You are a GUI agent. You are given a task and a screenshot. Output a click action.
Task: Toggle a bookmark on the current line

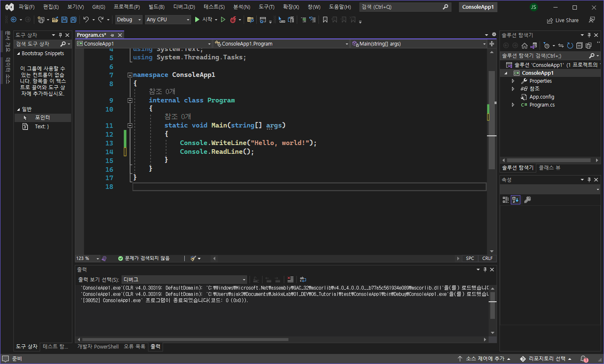(325, 20)
